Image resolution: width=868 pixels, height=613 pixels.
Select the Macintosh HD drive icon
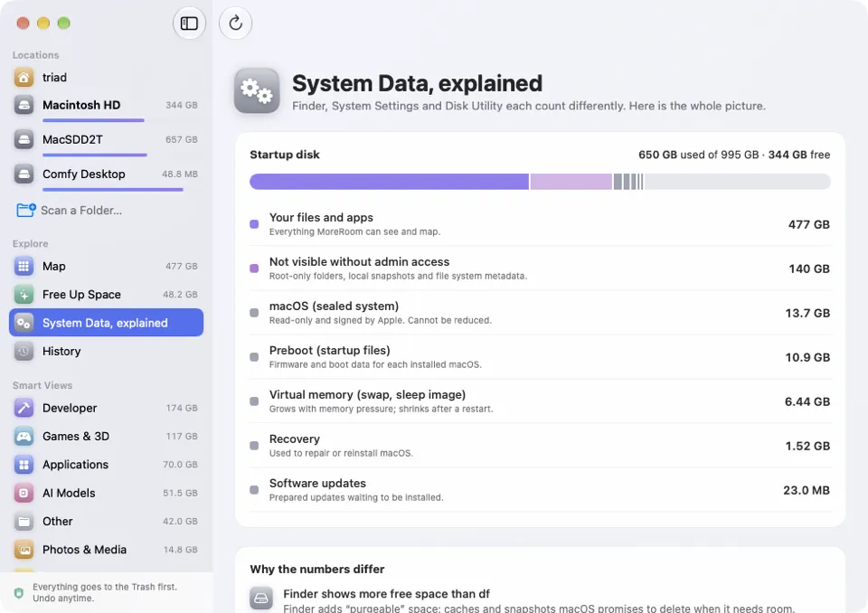(x=24, y=105)
